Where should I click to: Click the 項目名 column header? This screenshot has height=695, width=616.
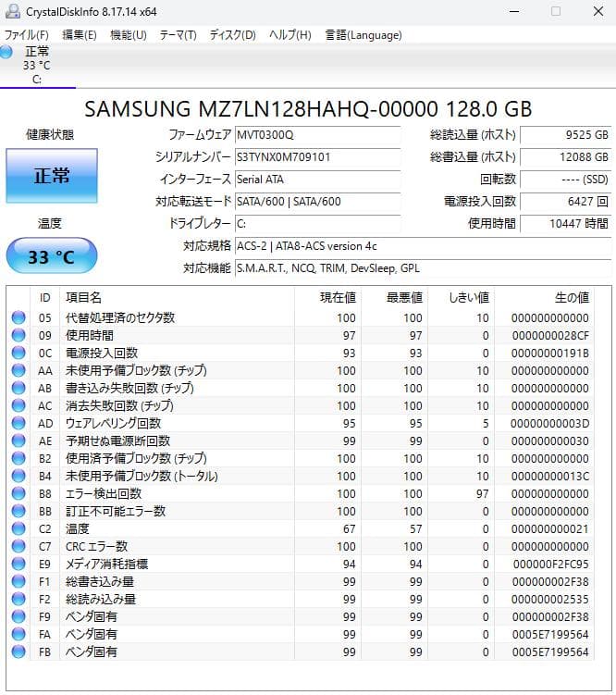[178, 297]
